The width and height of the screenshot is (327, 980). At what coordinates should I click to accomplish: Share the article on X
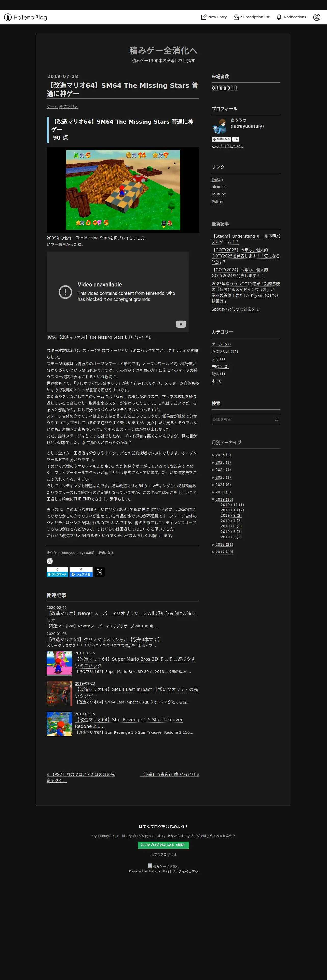99,572
